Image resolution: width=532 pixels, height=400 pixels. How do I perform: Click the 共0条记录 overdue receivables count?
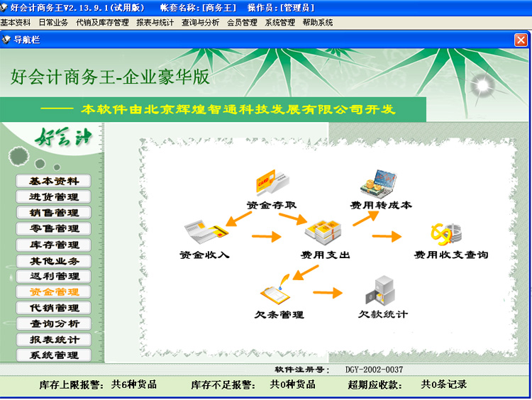444,384
